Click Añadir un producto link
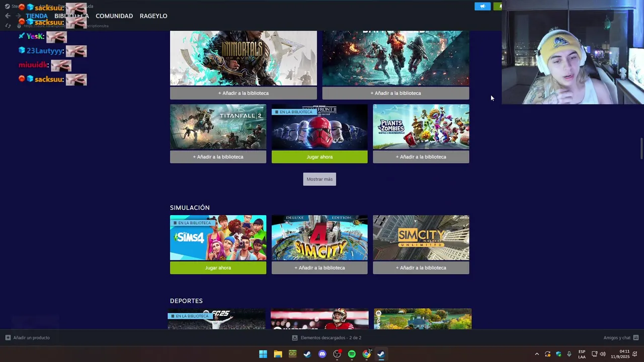 pos(31,338)
